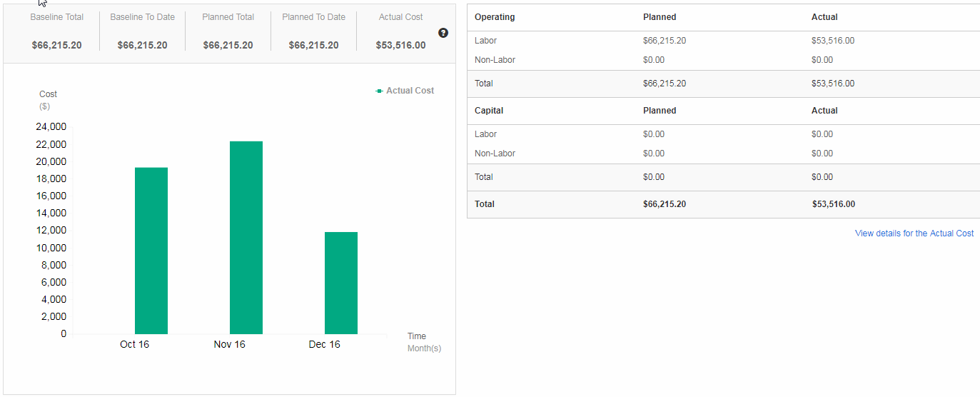Open View details for the Actual Cost
The image size is (980, 397).
pyautogui.click(x=914, y=233)
